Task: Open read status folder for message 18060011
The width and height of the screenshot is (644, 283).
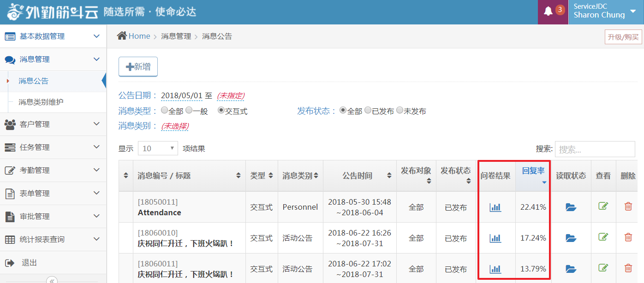Action: tap(571, 269)
